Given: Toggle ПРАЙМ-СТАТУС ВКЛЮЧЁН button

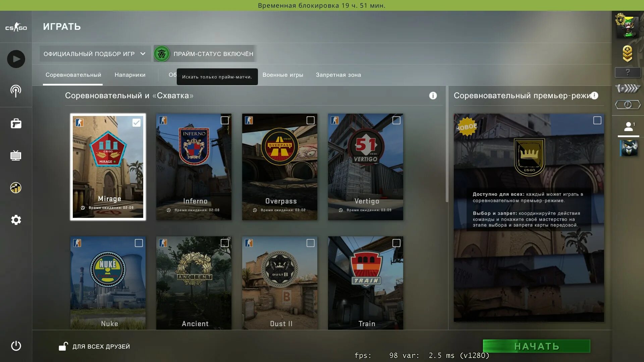Looking at the screenshot, I should point(205,54).
